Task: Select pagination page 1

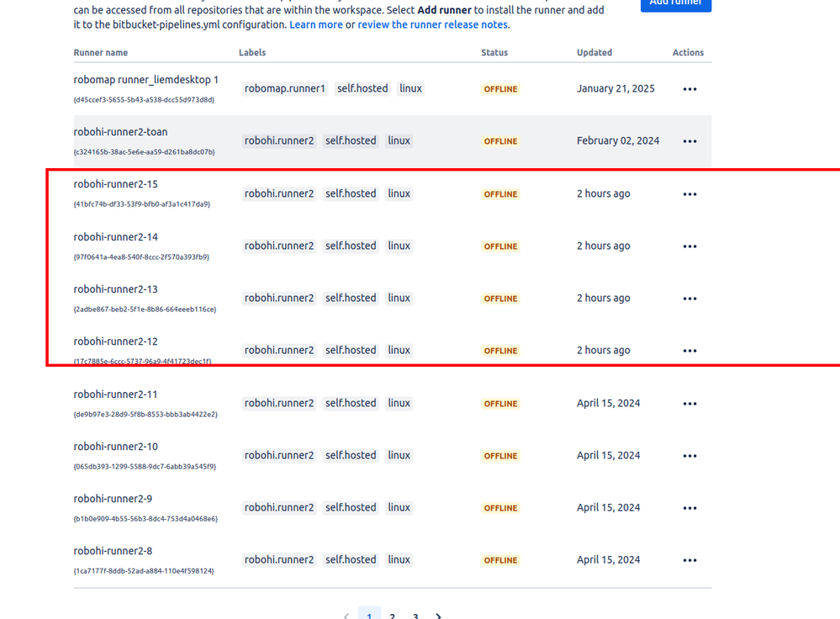Action: [369, 614]
